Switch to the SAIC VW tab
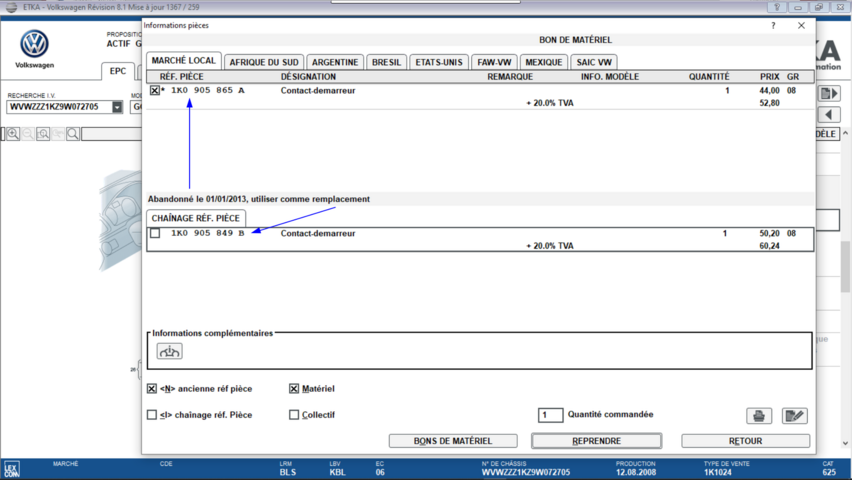Screen dimensions: 852x480 point(594,62)
